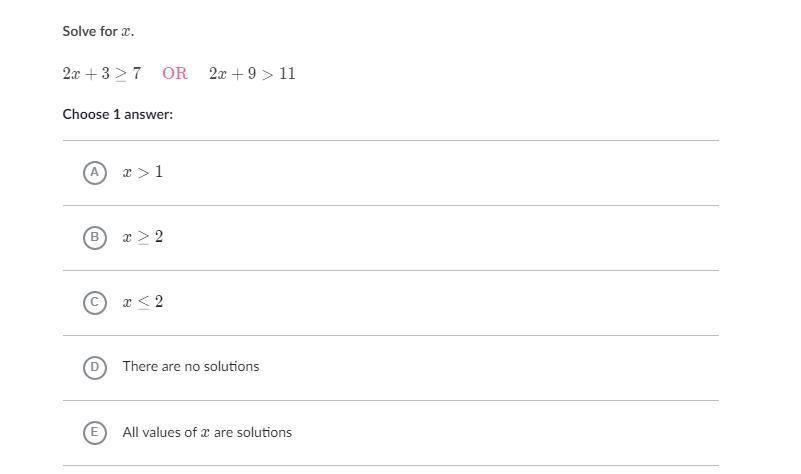Viewport: 801px width, 474px height.
Task: Select radio option B circle
Action: pyautogui.click(x=95, y=238)
